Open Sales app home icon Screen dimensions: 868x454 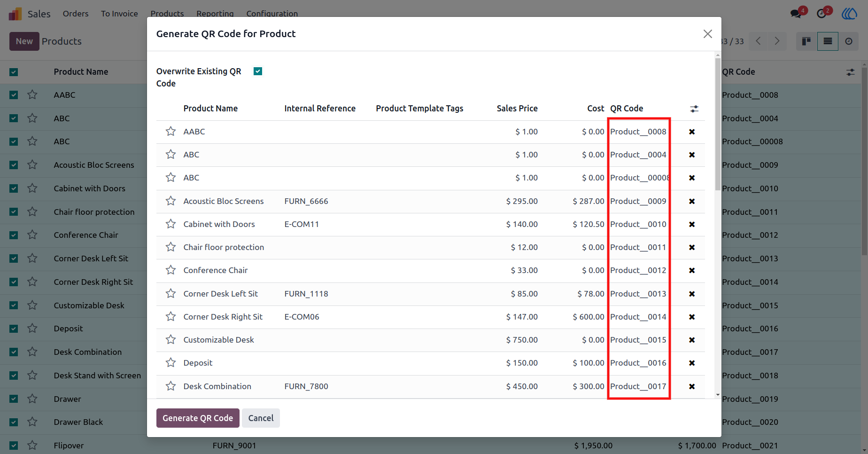[x=15, y=14]
